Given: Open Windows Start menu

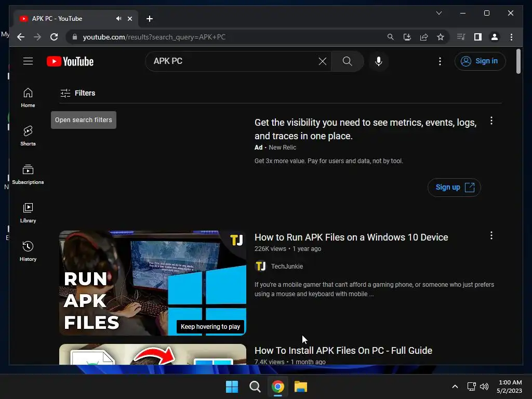Looking at the screenshot, I should point(232,387).
